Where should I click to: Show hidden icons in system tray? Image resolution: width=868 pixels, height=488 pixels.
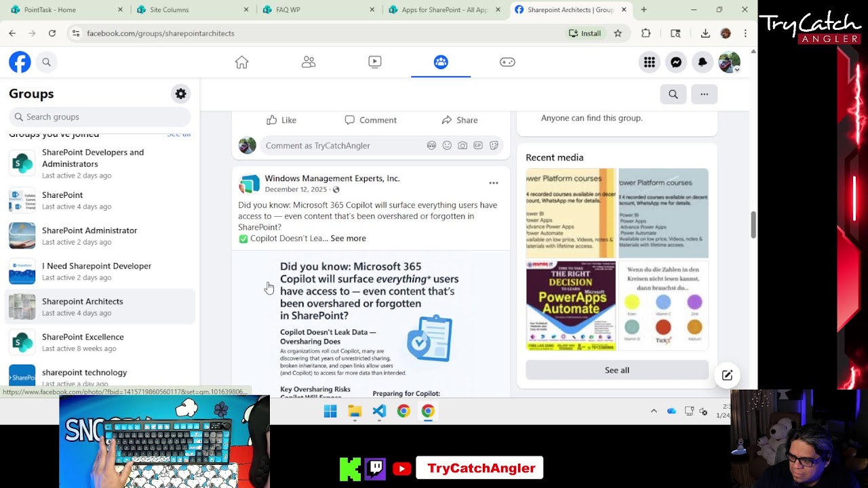[x=654, y=411]
